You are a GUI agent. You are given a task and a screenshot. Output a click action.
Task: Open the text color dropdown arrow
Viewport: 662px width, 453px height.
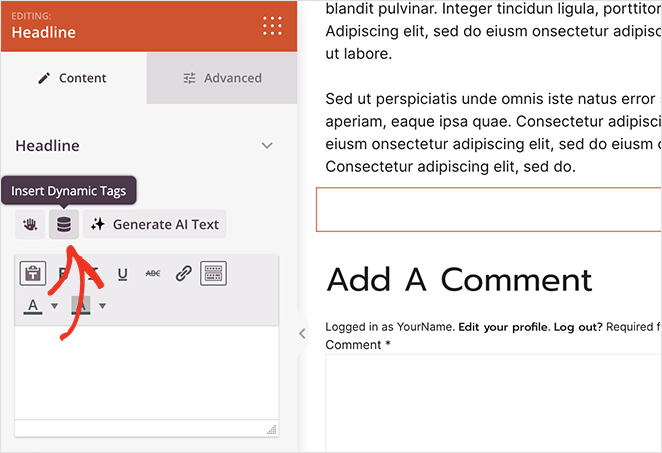(54, 306)
